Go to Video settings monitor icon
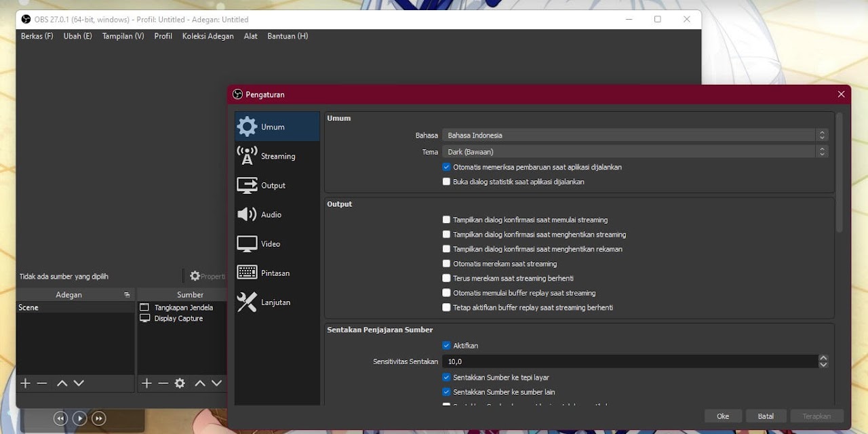Image resolution: width=868 pixels, height=434 pixels. (247, 243)
